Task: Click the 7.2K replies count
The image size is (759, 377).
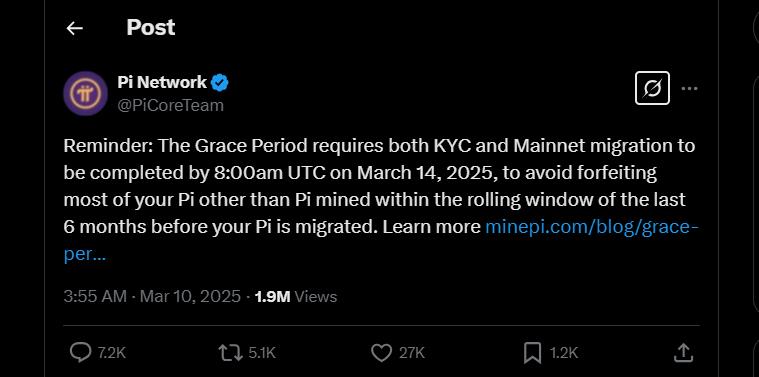Action: (112, 353)
